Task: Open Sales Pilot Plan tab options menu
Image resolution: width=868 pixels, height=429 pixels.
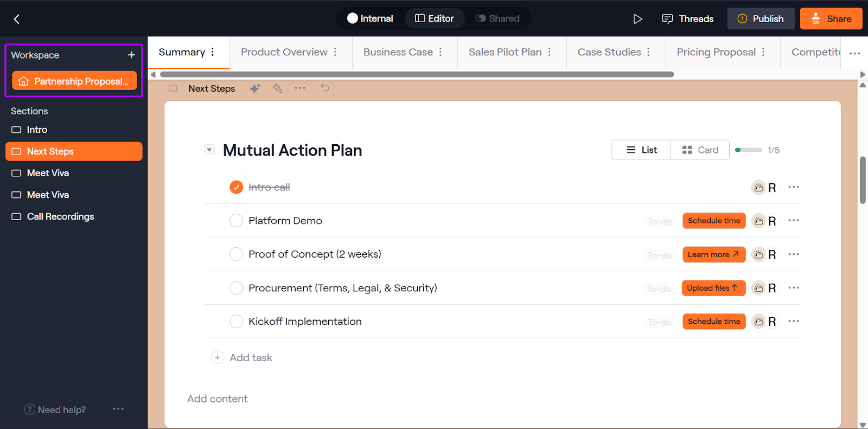Action: [x=550, y=52]
